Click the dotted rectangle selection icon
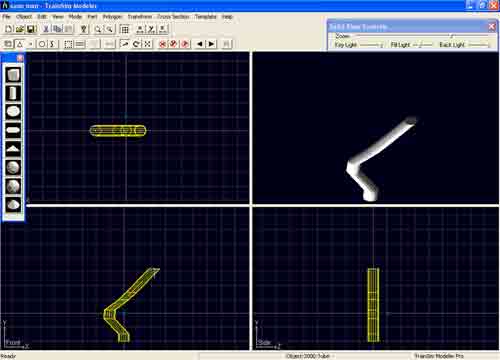Screen dimensions: 500x360 click(68, 44)
